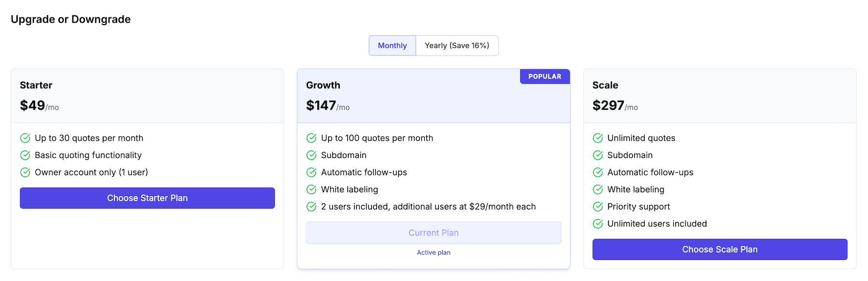Select the check icon next to 'Unlimited quotes'

point(597,138)
